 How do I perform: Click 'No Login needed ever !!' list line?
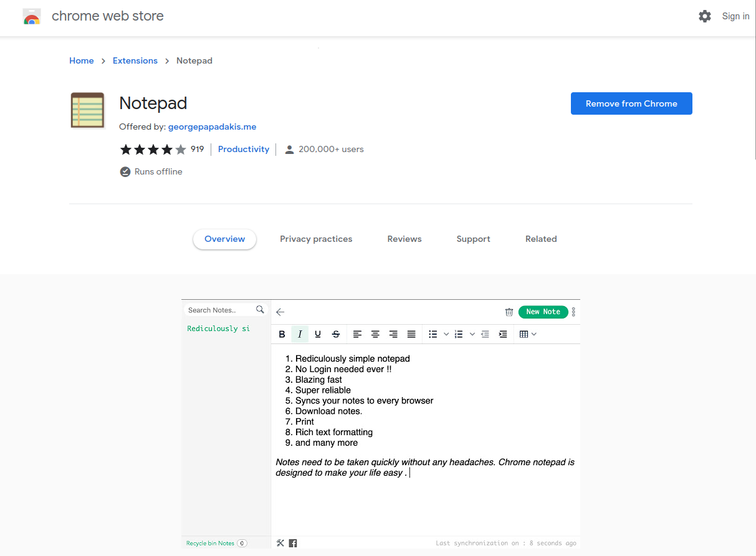(x=343, y=369)
